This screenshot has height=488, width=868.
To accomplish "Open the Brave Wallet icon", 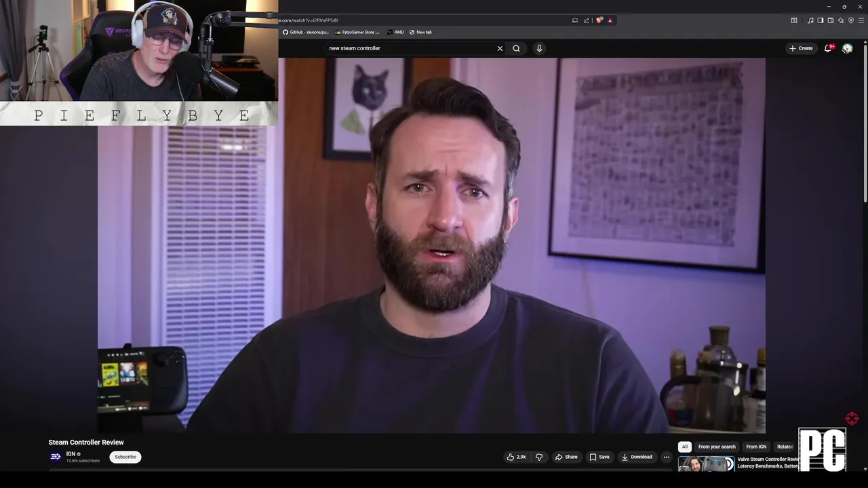I will pyautogui.click(x=831, y=20).
